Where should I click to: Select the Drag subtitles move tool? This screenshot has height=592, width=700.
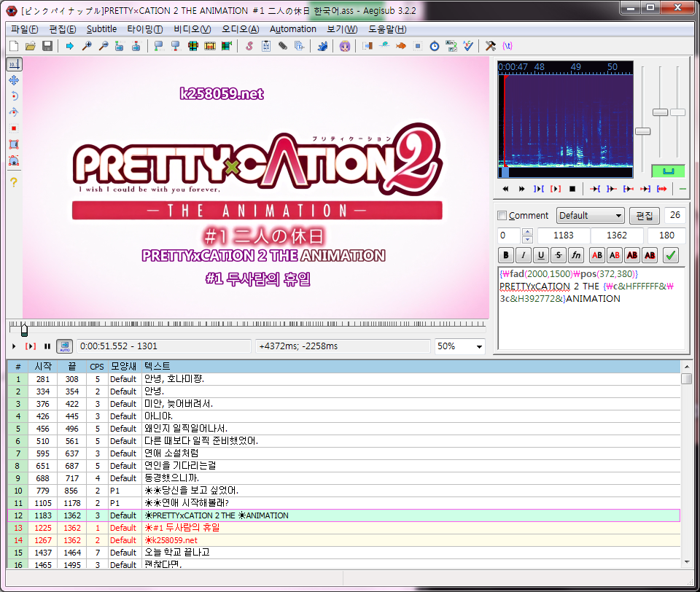tap(14, 80)
